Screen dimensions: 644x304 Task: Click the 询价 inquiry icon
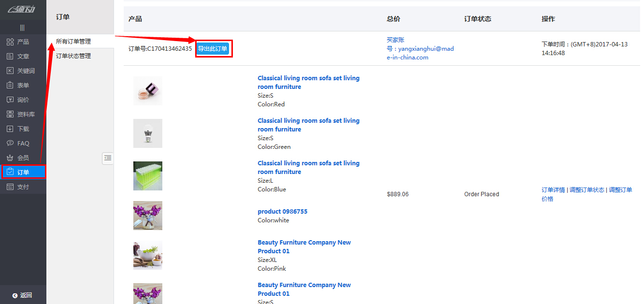click(10, 100)
